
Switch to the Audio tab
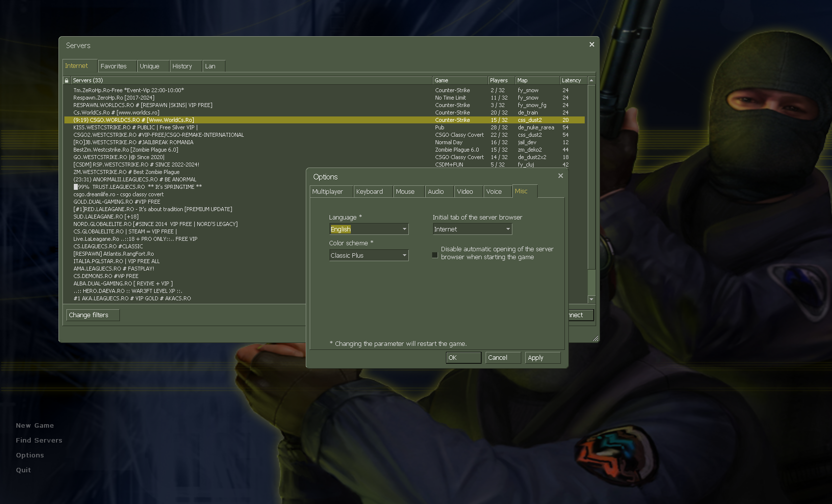tap(440, 192)
